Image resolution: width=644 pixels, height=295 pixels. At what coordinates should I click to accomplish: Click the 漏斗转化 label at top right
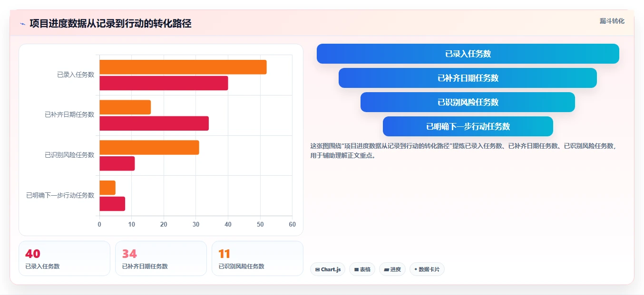pos(612,21)
